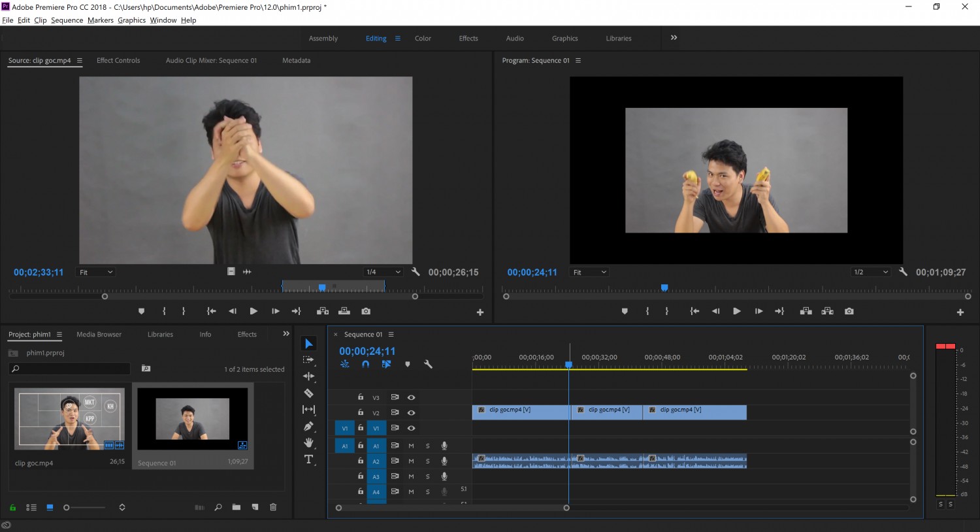Play the Program monitor sequence

[736, 311]
